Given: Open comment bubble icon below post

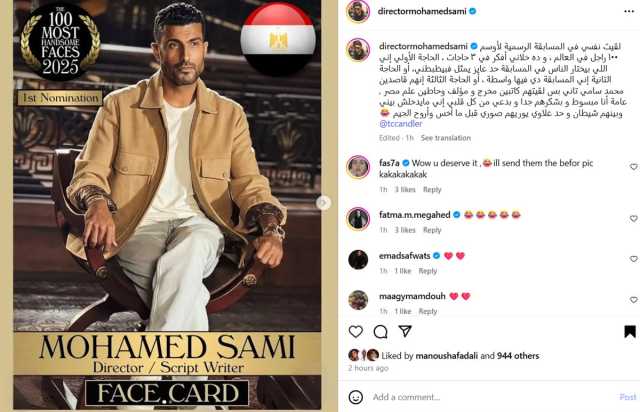Looking at the screenshot, I should point(380,332).
